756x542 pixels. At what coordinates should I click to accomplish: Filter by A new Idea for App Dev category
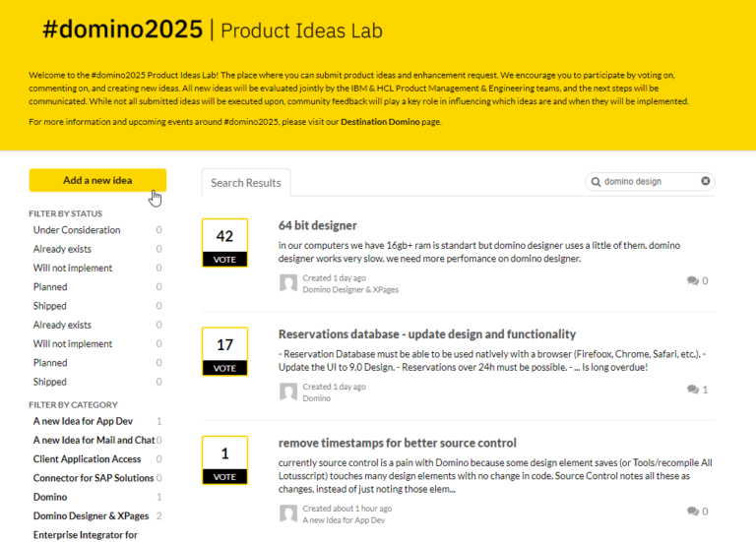[x=83, y=421]
